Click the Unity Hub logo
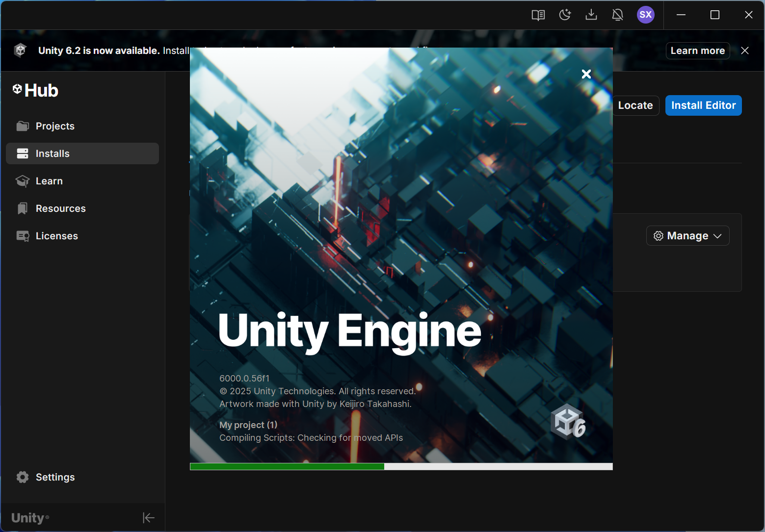Screen dimensions: 765x532 click(x=35, y=90)
